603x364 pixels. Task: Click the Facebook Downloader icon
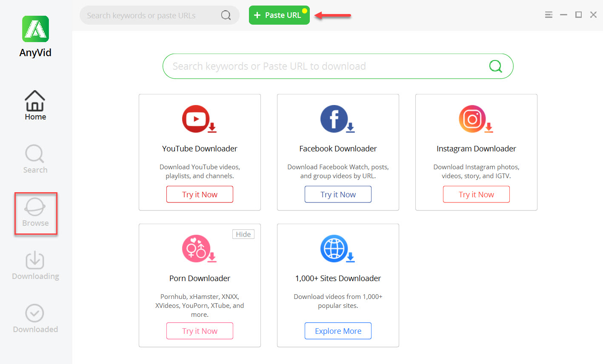337,119
